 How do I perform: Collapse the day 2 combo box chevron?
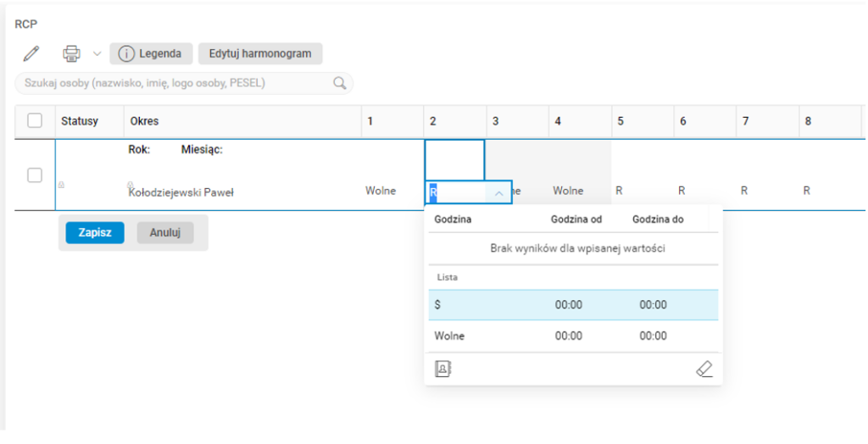point(498,192)
